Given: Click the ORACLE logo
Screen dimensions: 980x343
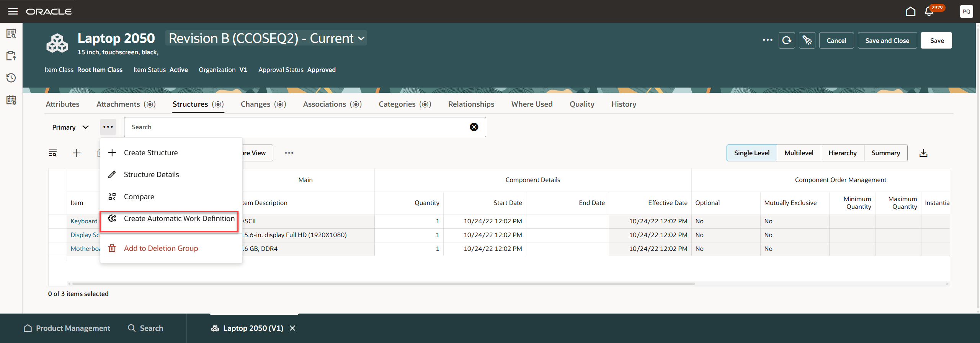Looking at the screenshot, I should (x=49, y=11).
